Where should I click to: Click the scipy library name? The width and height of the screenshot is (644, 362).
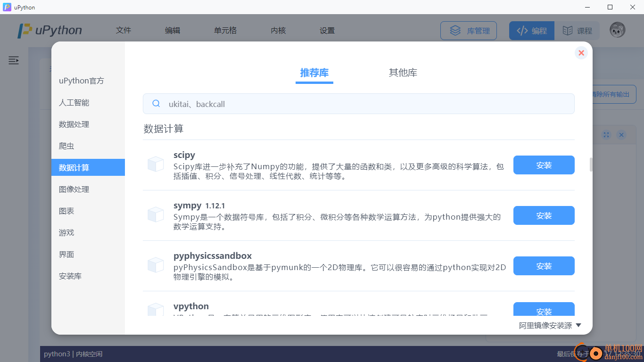click(184, 155)
